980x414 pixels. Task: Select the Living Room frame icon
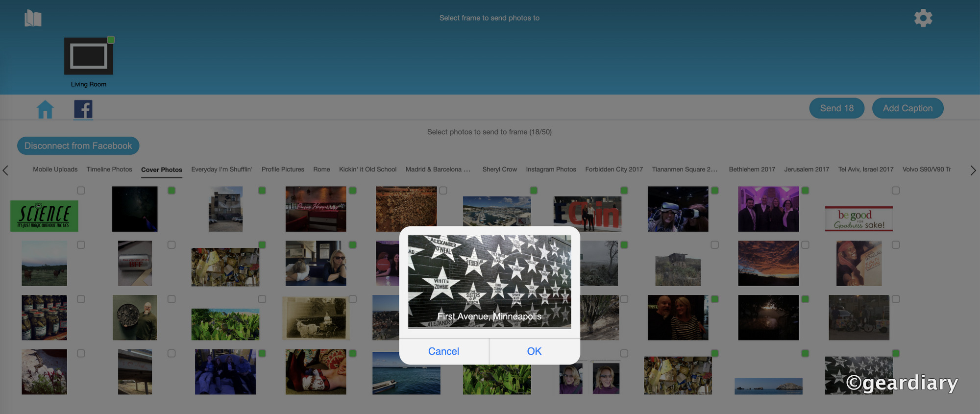click(x=89, y=56)
